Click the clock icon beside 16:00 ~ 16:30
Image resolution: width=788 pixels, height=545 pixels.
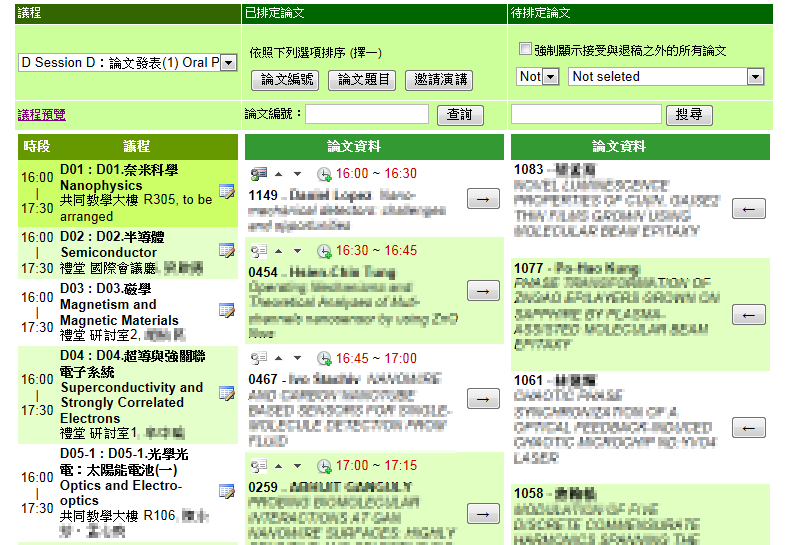[x=324, y=173]
